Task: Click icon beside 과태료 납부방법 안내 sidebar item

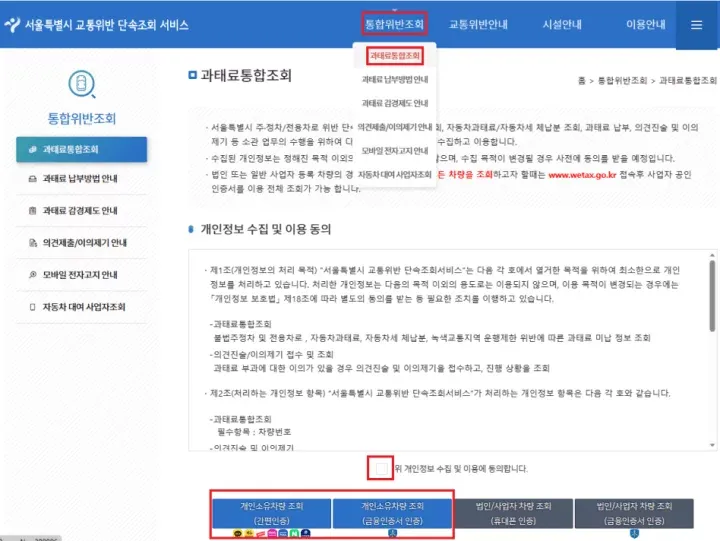Action: pyautogui.click(x=33, y=179)
